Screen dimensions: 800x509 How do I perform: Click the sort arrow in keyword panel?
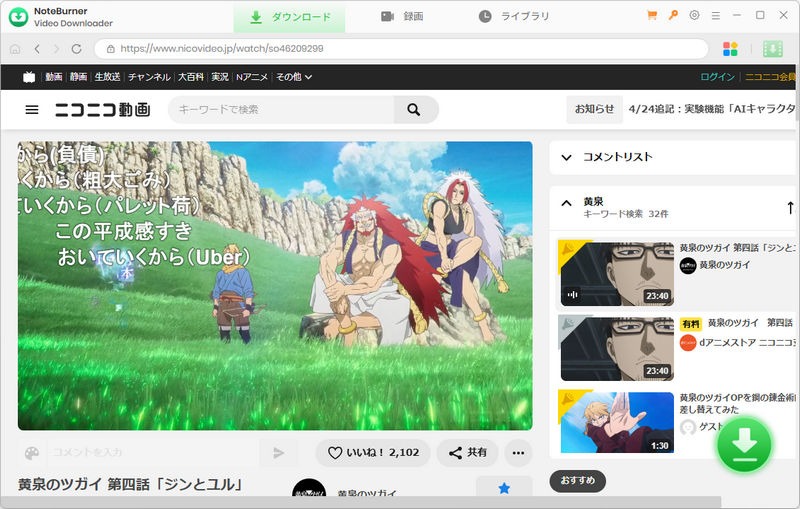790,208
